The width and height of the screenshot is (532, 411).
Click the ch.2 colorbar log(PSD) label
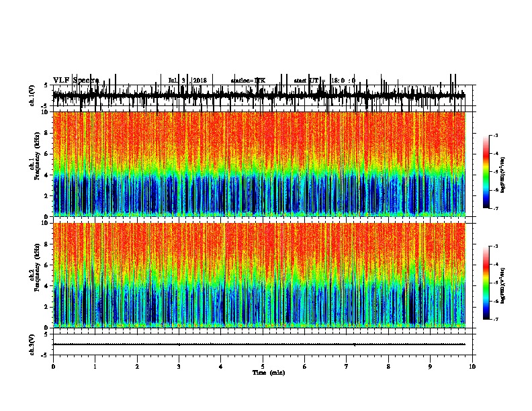(502, 285)
